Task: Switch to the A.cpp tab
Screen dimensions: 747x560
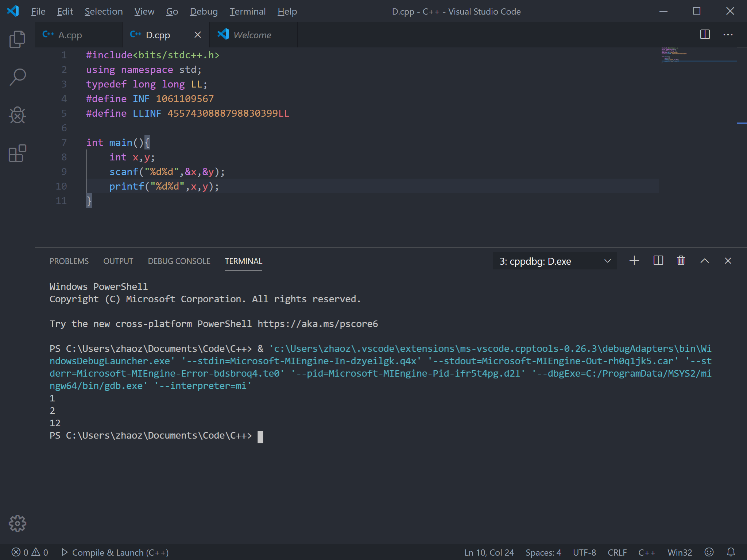Action: click(70, 35)
